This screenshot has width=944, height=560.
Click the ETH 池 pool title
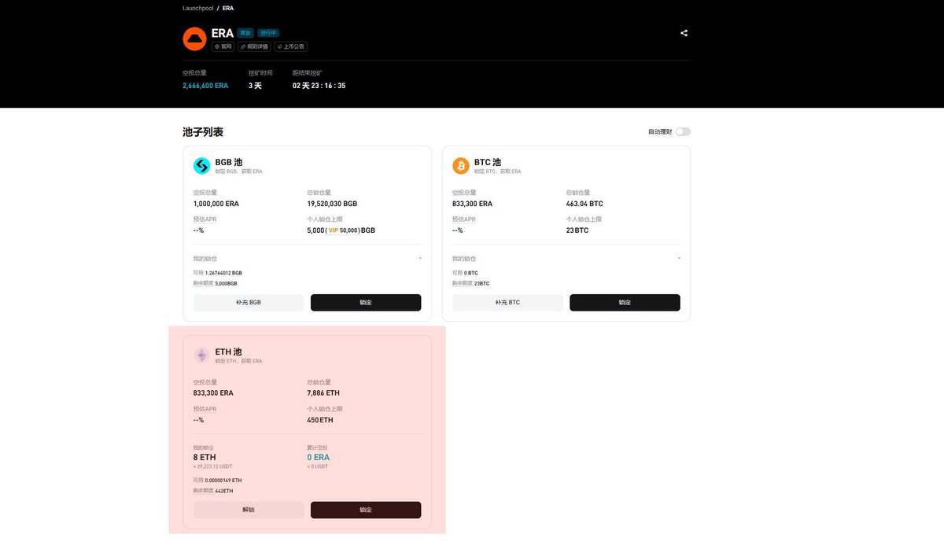tap(229, 352)
